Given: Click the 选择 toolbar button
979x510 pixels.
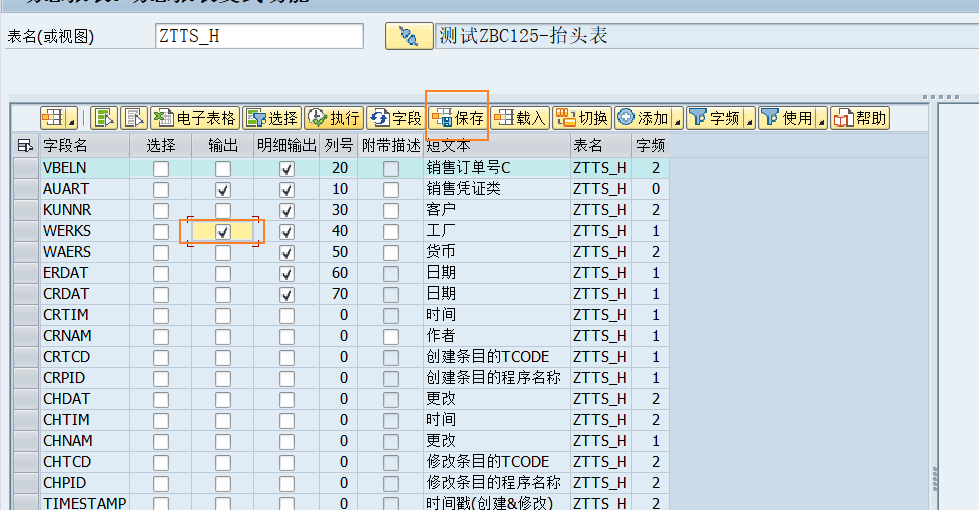Looking at the screenshot, I should (272, 118).
